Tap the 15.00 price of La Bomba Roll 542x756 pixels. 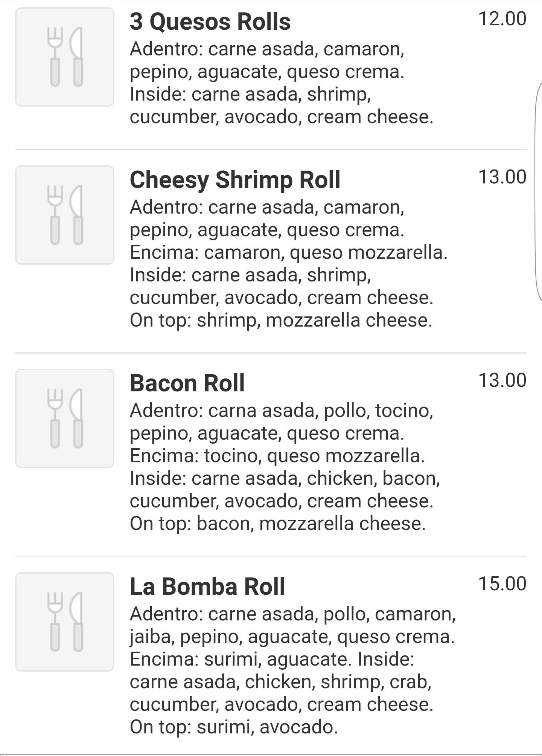pyautogui.click(x=502, y=583)
